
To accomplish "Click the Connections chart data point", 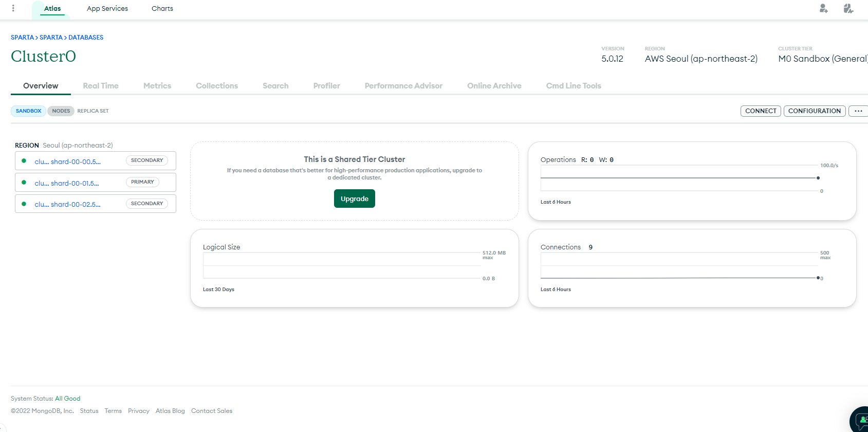I will [x=818, y=278].
